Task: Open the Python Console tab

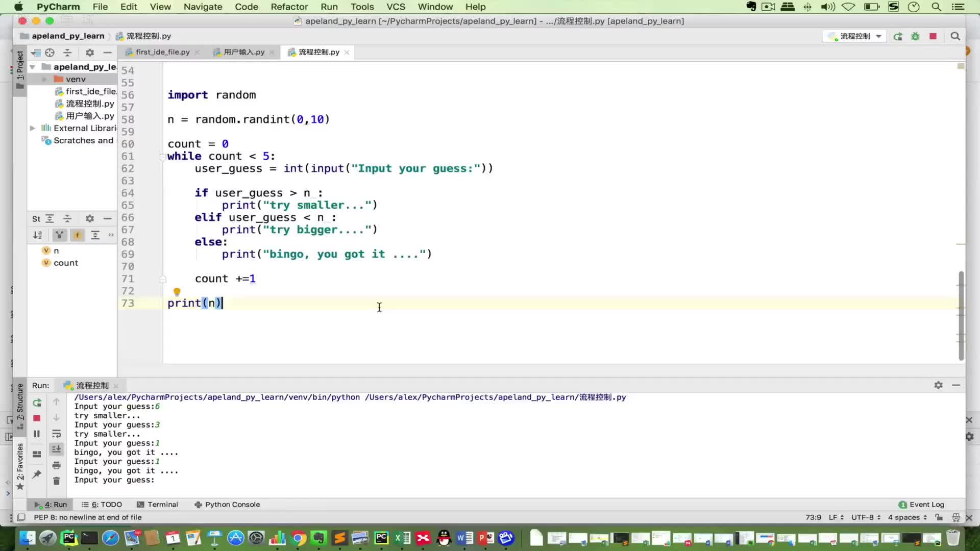Action: (227, 505)
